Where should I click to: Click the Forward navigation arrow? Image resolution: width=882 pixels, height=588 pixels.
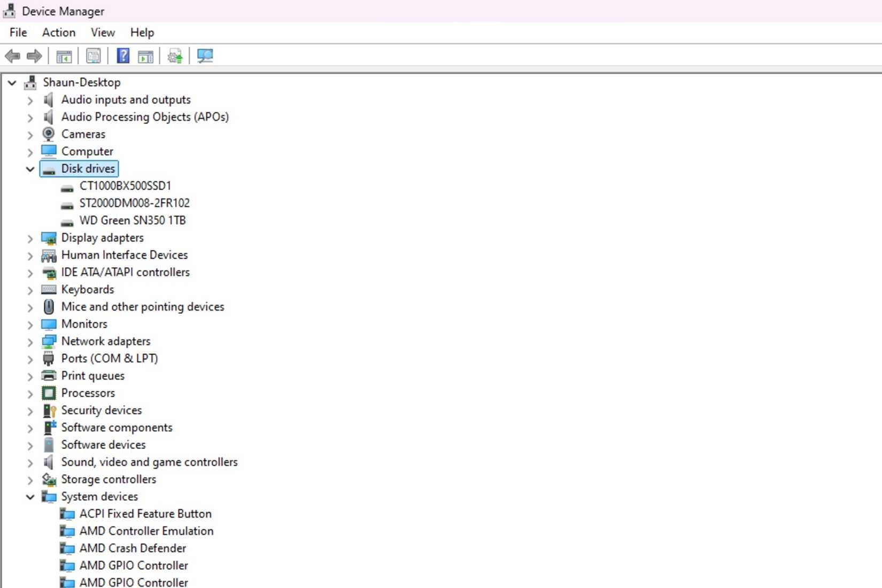click(34, 56)
